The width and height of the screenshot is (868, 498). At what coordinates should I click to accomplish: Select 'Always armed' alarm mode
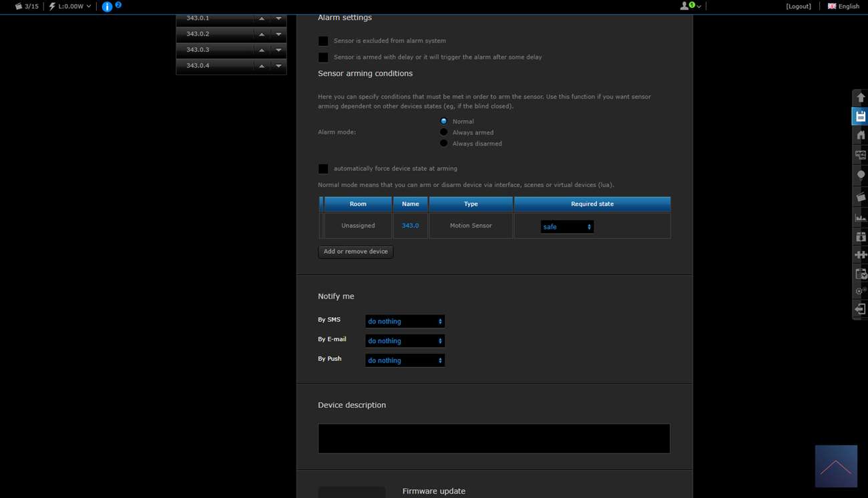tap(443, 132)
